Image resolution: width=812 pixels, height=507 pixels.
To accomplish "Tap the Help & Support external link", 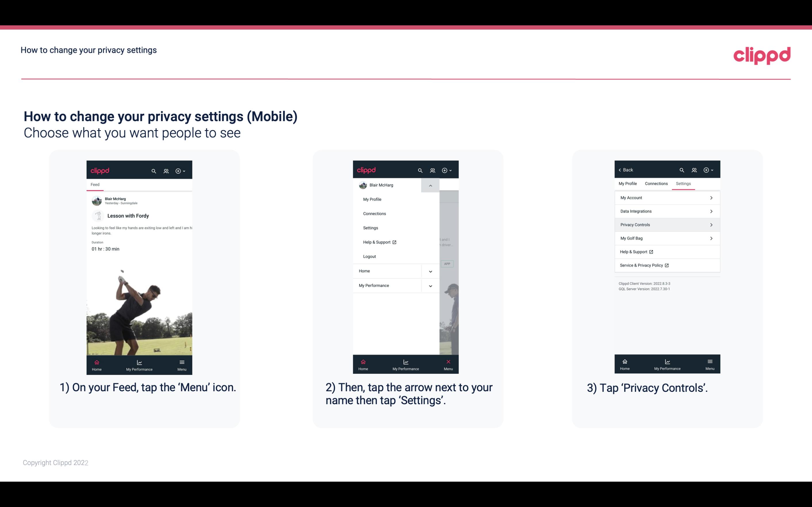I will (637, 252).
